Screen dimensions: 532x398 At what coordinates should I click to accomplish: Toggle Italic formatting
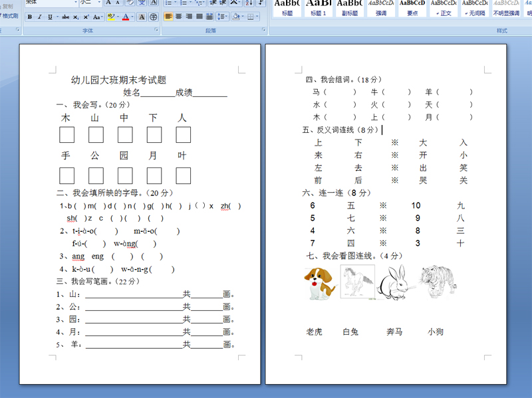point(40,17)
